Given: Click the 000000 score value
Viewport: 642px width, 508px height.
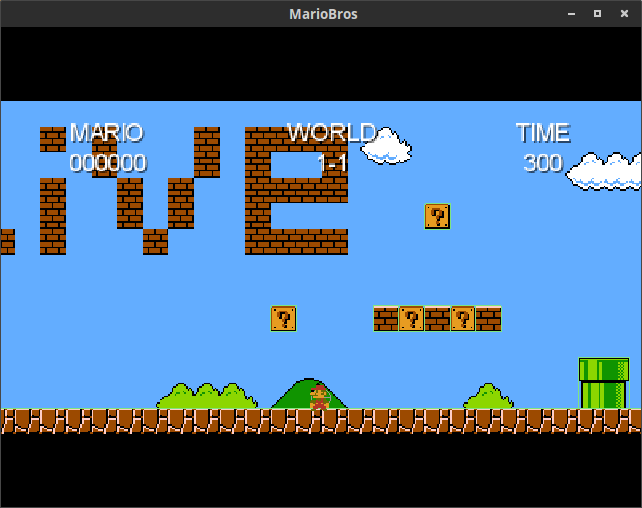Looking at the screenshot, I should [x=108, y=163].
